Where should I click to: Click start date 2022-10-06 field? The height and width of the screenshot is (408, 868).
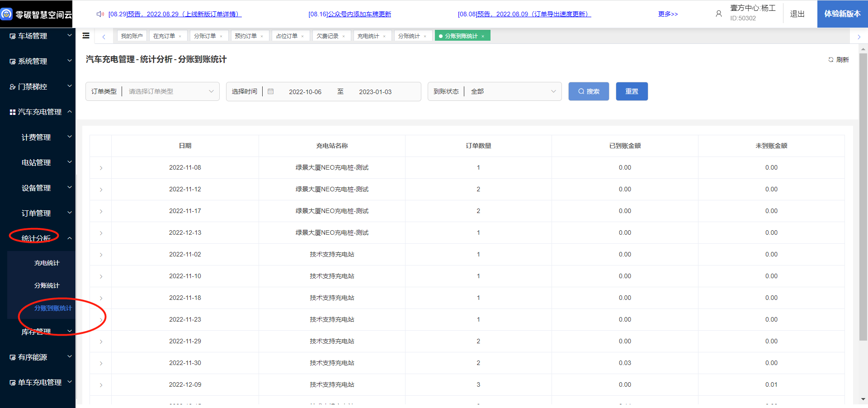pyautogui.click(x=305, y=92)
